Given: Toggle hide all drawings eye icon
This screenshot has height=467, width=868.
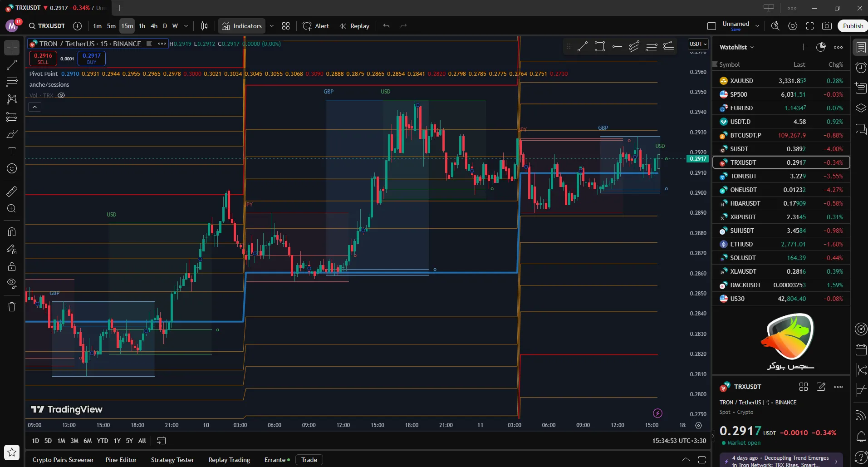Looking at the screenshot, I should (12, 284).
